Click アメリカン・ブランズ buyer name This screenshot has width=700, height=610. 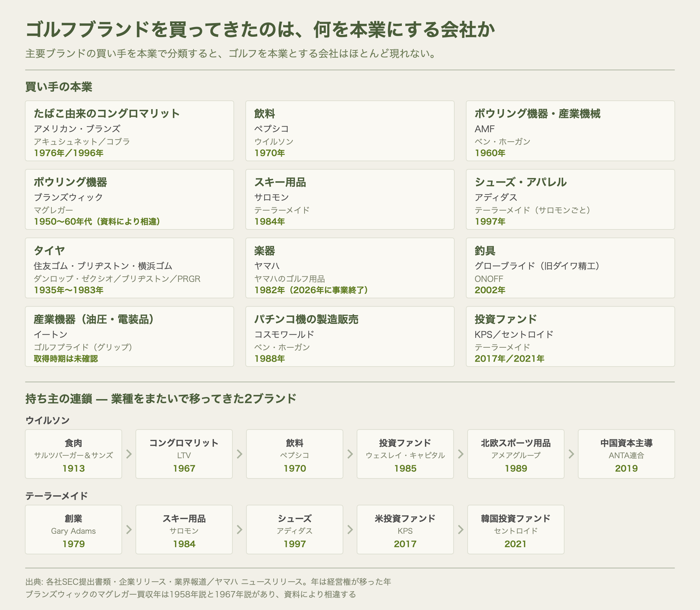[77, 129]
